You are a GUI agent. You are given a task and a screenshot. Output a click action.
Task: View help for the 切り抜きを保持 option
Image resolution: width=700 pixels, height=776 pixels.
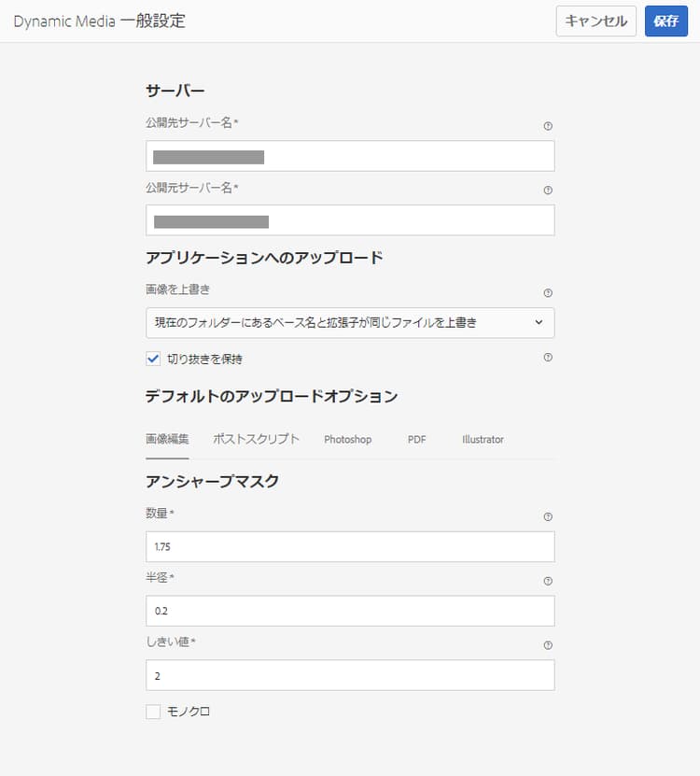[x=548, y=357]
